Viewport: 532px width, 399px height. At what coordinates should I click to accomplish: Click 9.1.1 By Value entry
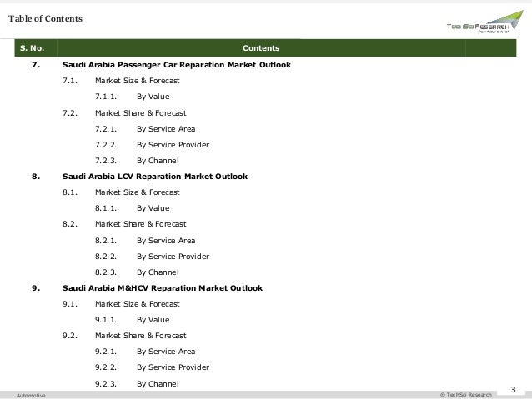click(x=153, y=320)
